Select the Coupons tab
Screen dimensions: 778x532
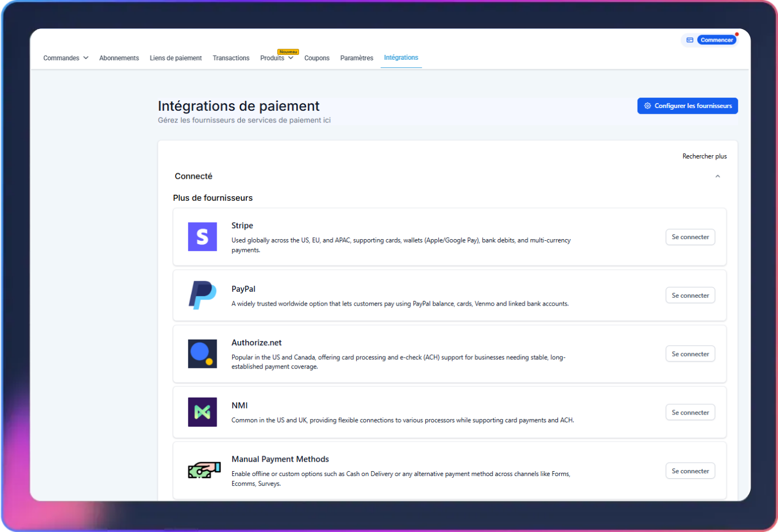[317, 58]
